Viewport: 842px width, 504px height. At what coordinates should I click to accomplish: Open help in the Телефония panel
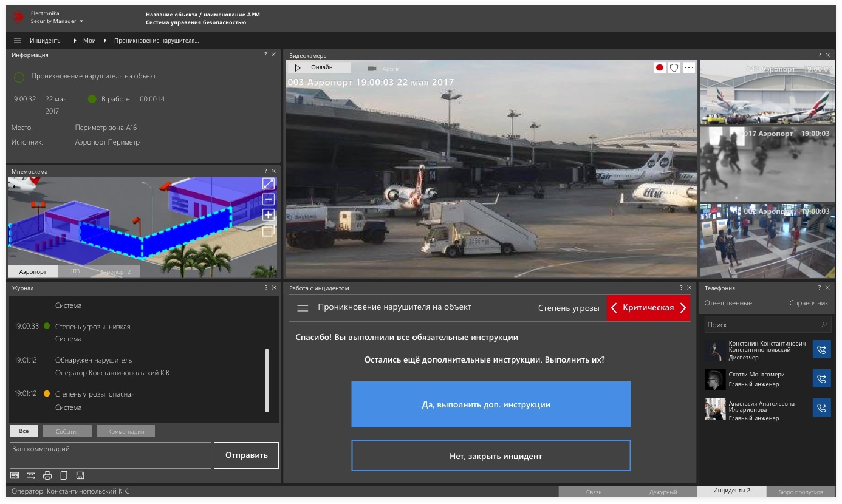(x=820, y=288)
